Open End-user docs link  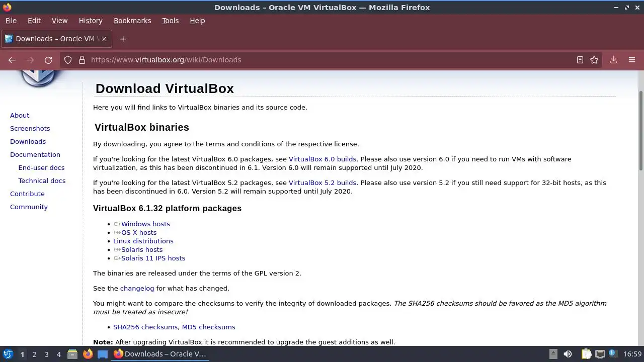point(41,167)
